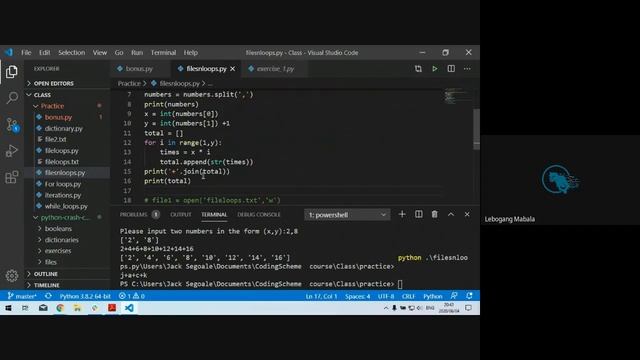Open the Manage gear settings icon

tap(12, 276)
